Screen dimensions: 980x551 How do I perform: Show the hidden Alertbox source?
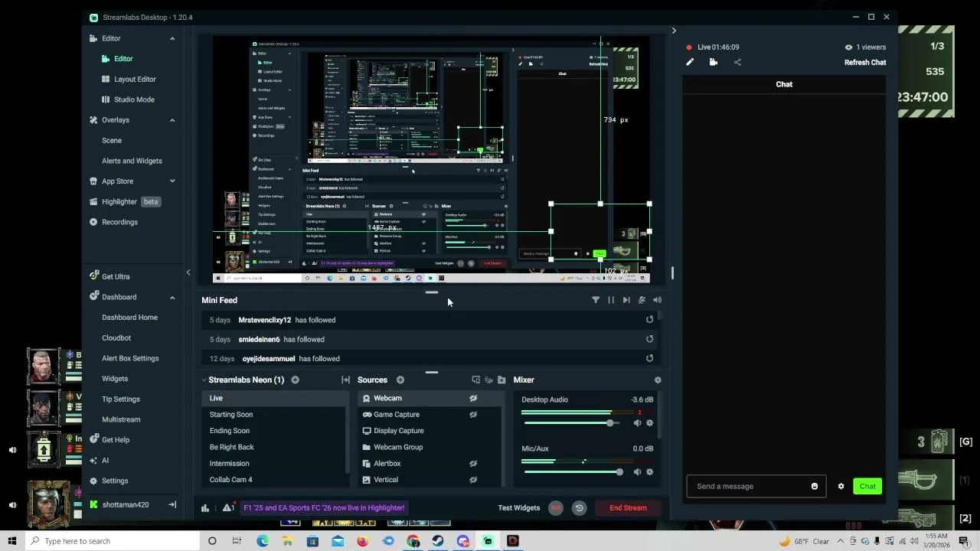(x=473, y=464)
